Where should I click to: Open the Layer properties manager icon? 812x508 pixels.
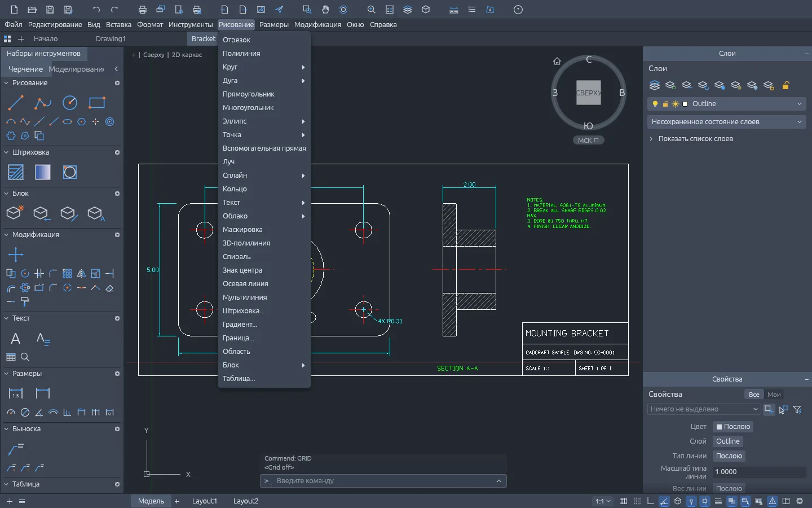click(654, 86)
